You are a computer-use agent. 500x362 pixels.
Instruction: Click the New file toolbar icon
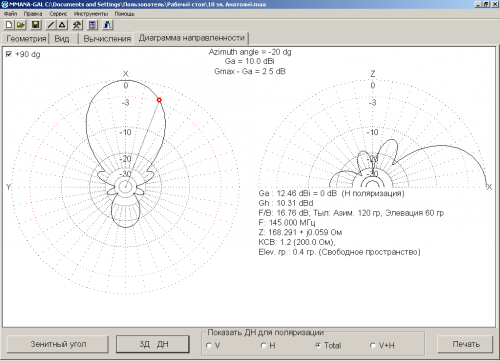click(9, 25)
